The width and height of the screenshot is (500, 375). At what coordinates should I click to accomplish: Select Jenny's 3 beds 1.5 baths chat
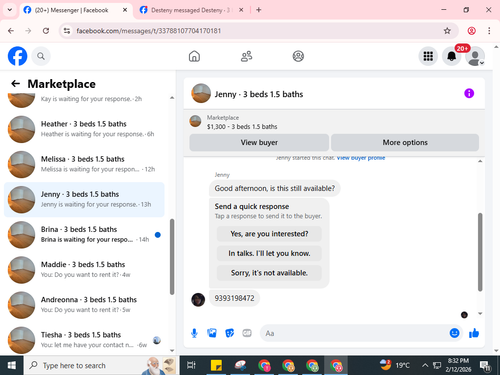[x=84, y=199]
